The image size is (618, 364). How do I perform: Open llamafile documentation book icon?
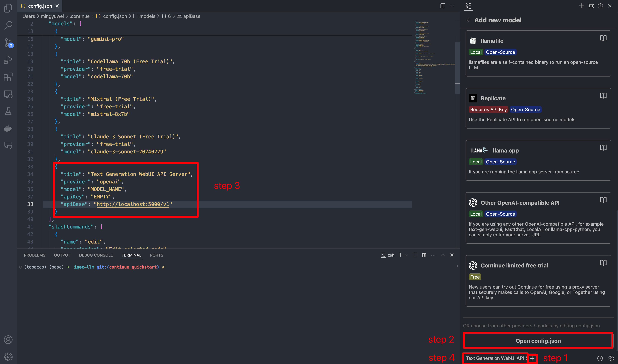pyautogui.click(x=603, y=38)
